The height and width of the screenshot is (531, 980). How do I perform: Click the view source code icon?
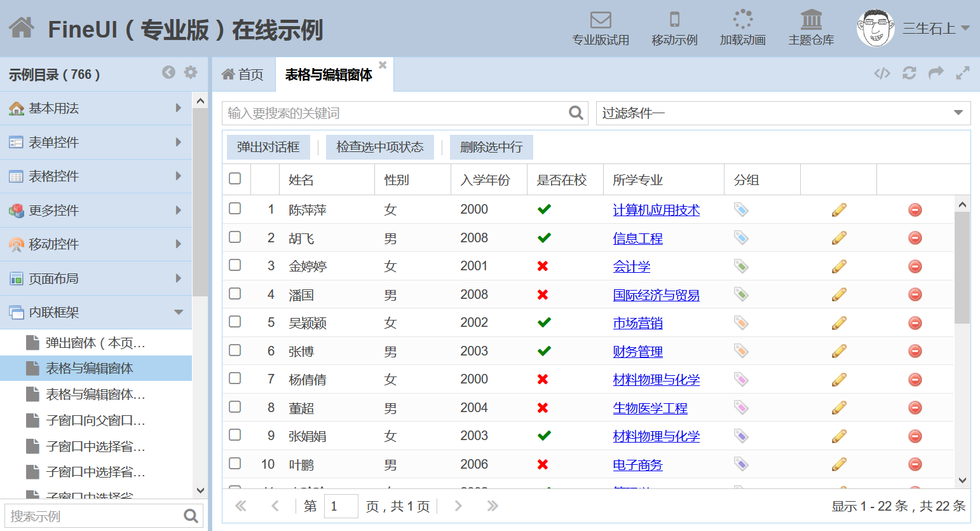point(882,74)
